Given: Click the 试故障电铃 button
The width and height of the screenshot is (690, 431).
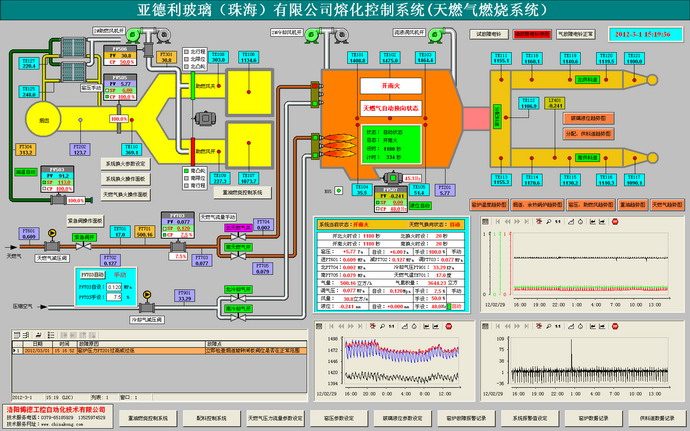Looking at the screenshot, I should tap(488, 34).
